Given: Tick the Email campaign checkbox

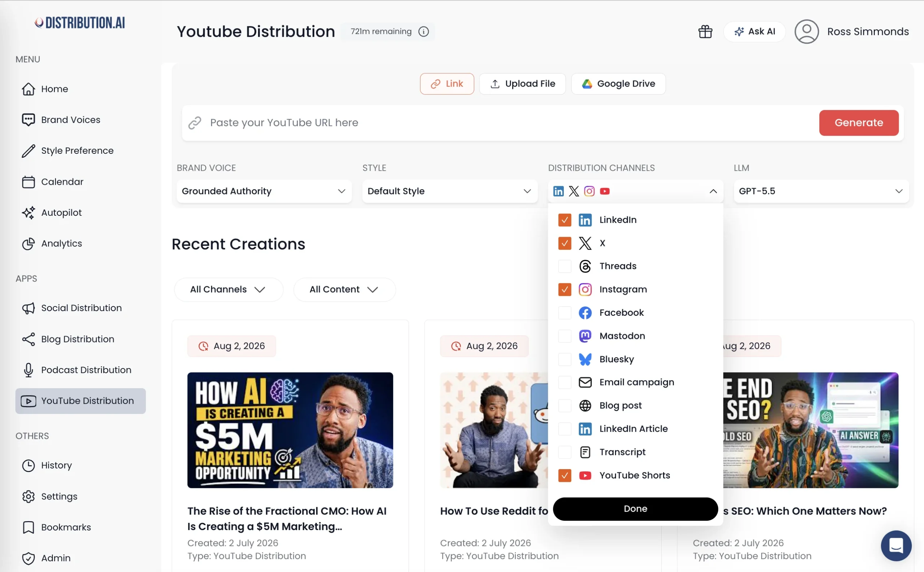Looking at the screenshot, I should click(565, 383).
